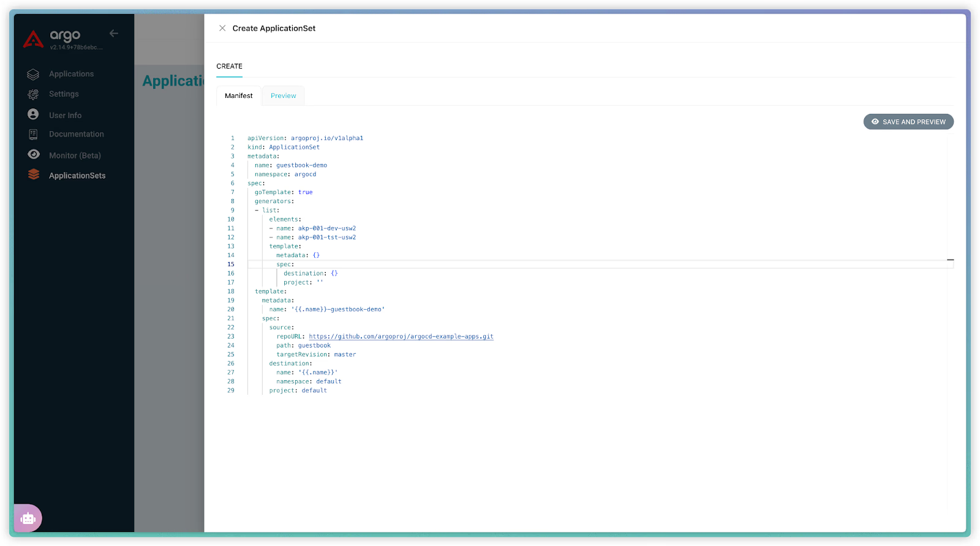Image resolution: width=980 pixels, height=546 pixels.
Task: Collapse sidebar with back arrow
Action: (x=113, y=33)
